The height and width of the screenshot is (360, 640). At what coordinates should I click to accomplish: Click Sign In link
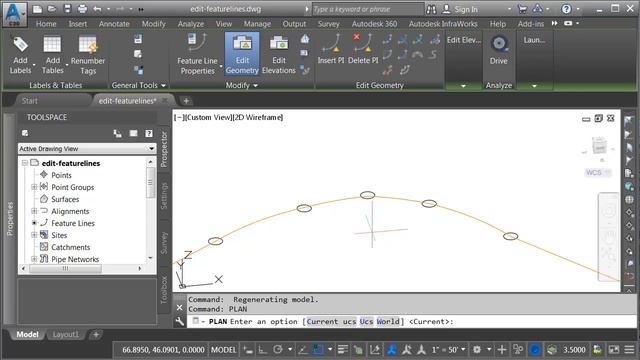466,9
